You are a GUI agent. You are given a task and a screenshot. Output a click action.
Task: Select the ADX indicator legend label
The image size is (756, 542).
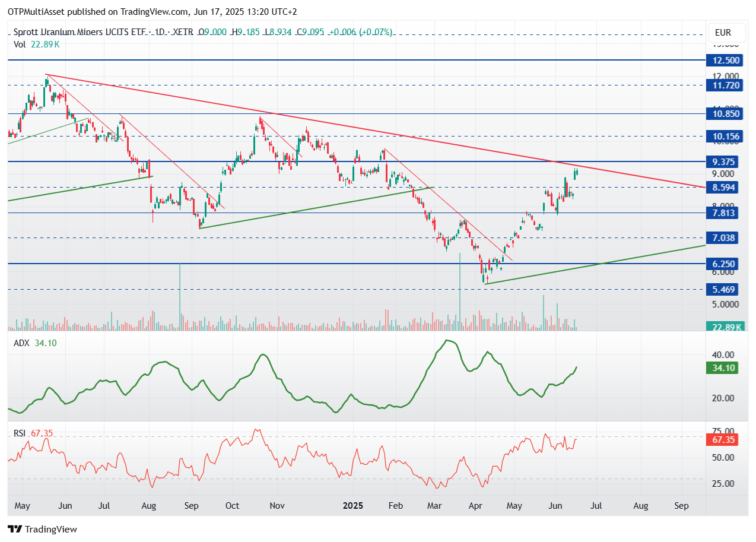pos(21,343)
